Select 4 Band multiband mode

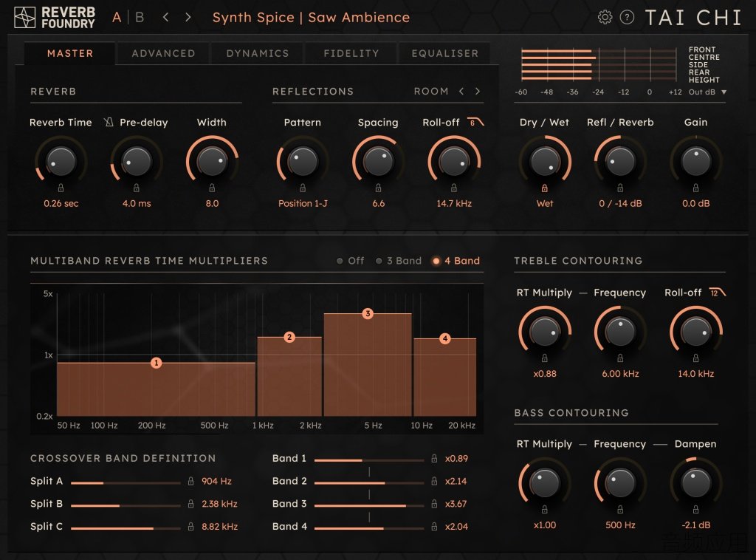[456, 261]
